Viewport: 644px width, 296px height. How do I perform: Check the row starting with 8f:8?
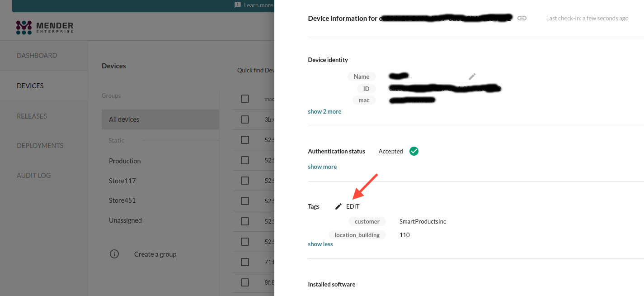click(x=245, y=282)
